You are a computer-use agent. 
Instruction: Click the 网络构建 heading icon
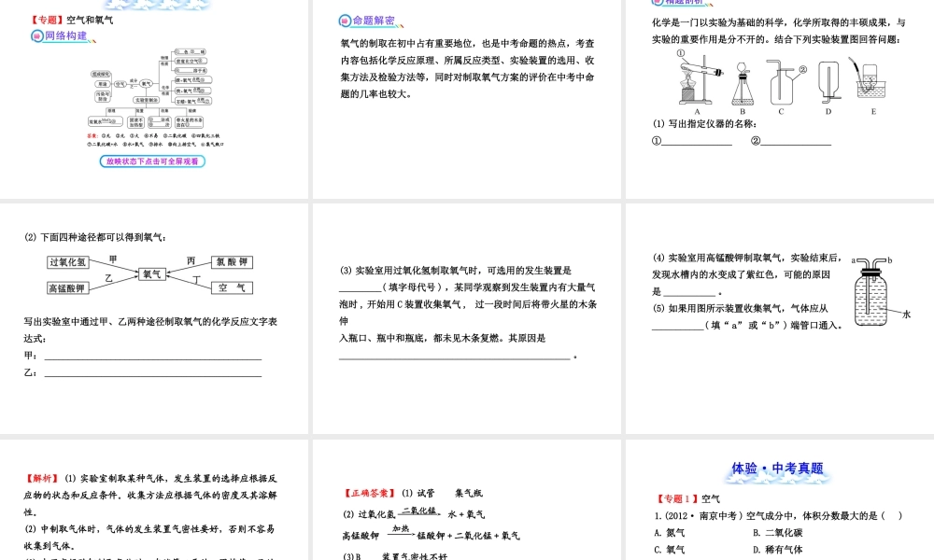coord(37,35)
